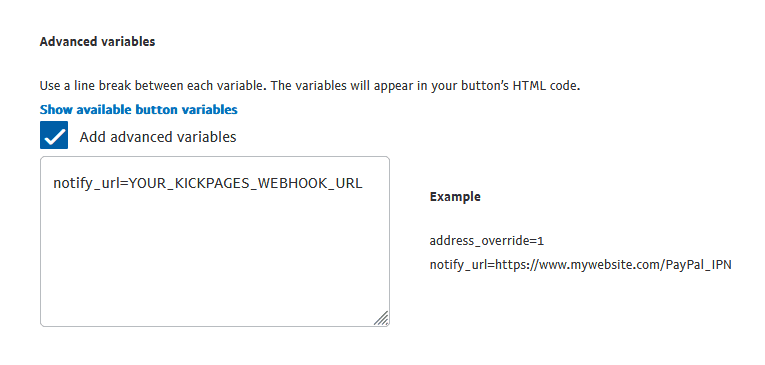
Task: Click the Advanced variables heading
Action: tap(97, 41)
